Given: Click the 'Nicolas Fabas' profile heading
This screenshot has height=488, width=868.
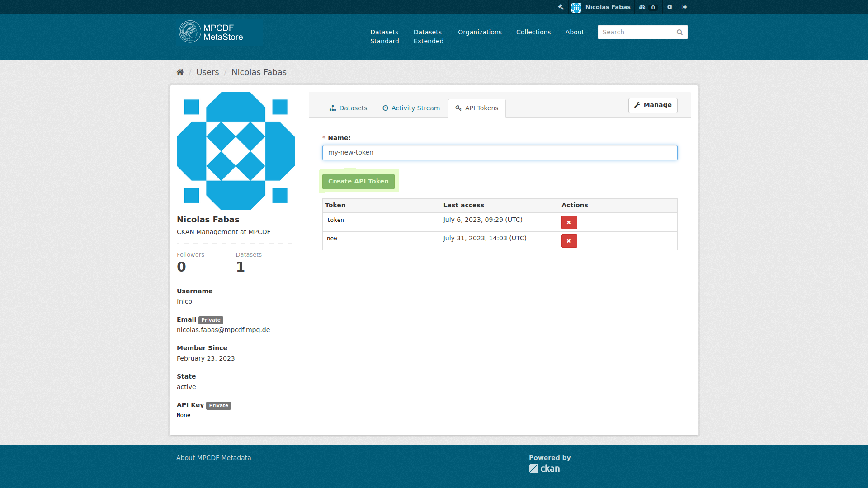Looking at the screenshot, I should point(208,220).
